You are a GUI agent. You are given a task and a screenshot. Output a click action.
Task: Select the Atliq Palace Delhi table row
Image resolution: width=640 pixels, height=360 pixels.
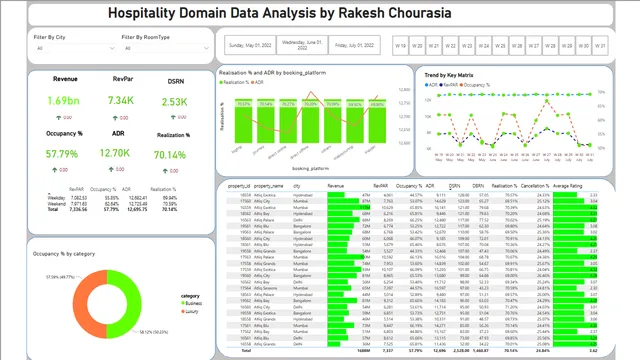coord(412,220)
